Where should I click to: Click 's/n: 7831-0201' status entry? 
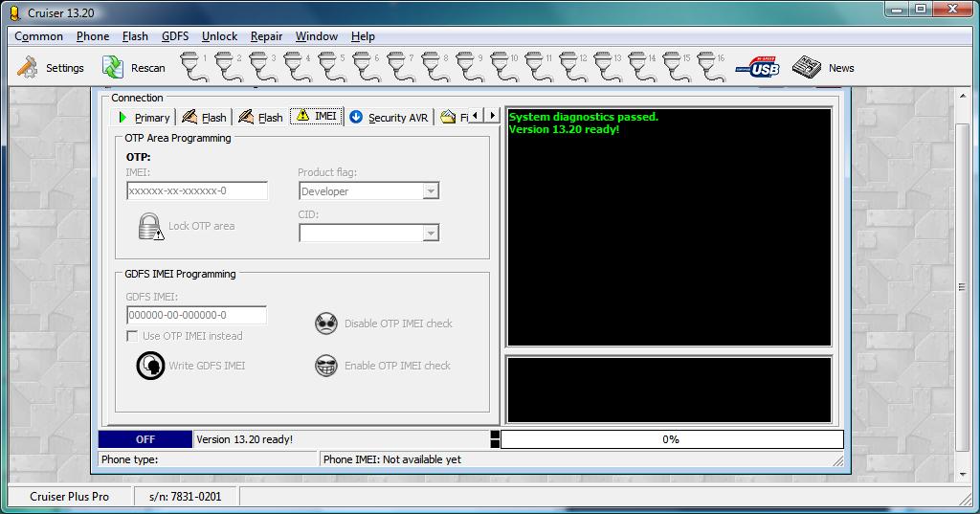[x=185, y=497]
